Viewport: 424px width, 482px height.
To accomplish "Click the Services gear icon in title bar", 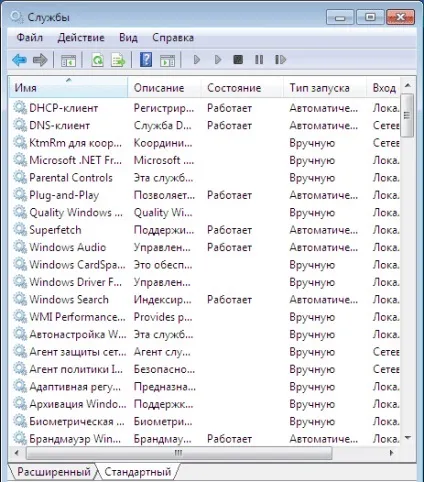I will 17,17.
